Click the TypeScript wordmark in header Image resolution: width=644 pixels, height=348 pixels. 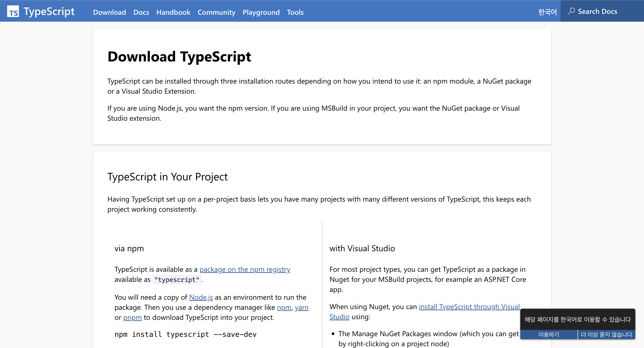(49, 11)
